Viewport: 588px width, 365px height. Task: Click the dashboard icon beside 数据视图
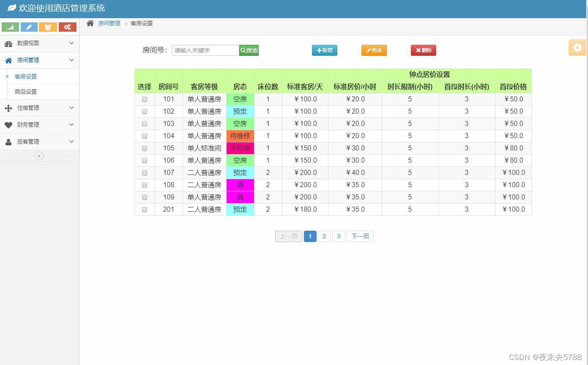pos(8,44)
